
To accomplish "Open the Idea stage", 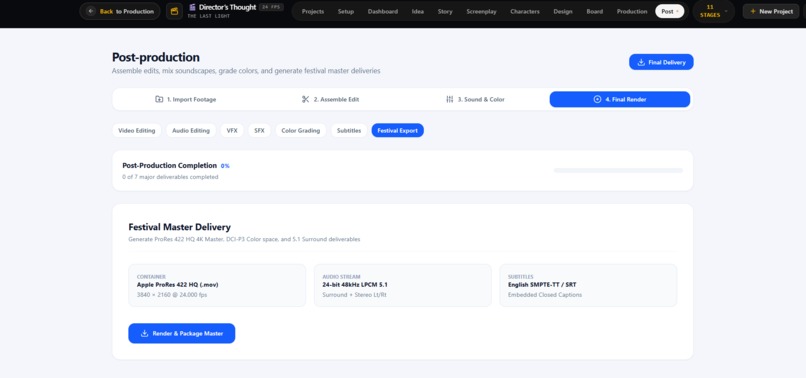I will [418, 11].
